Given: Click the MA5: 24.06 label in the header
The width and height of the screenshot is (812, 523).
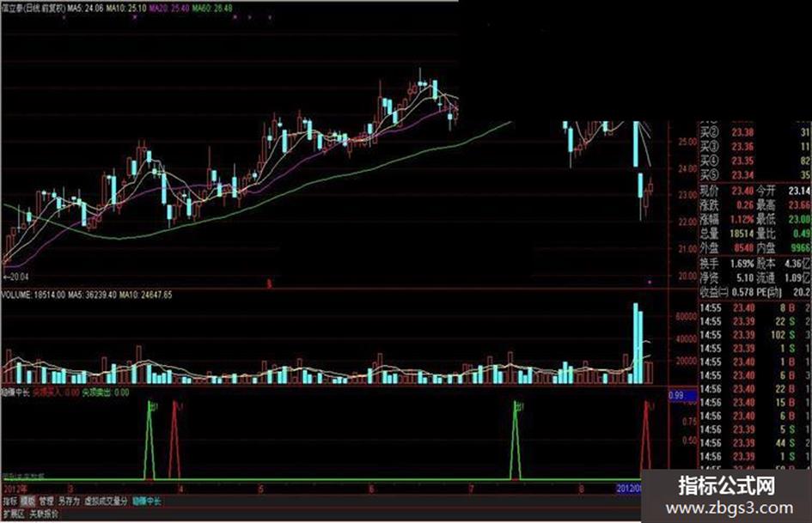Looking at the screenshot, I should [x=86, y=9].
